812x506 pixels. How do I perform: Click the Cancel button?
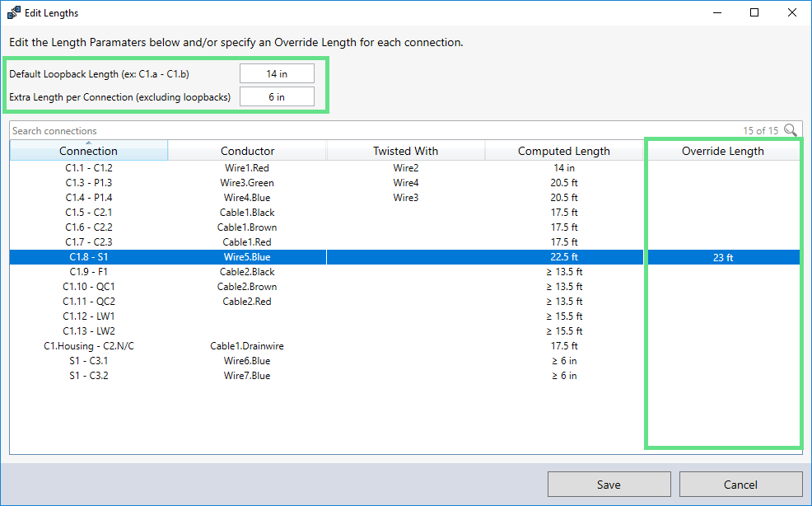click(740, 485)
